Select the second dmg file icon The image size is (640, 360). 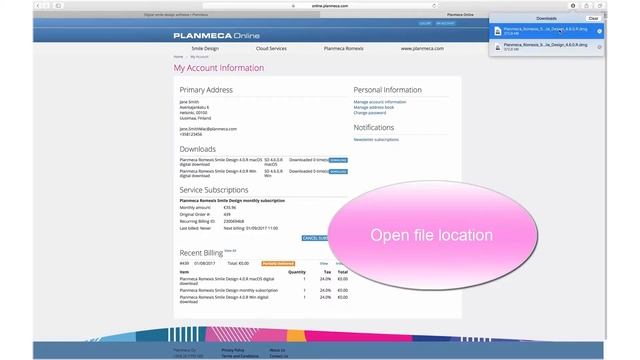tap(498, 47)
